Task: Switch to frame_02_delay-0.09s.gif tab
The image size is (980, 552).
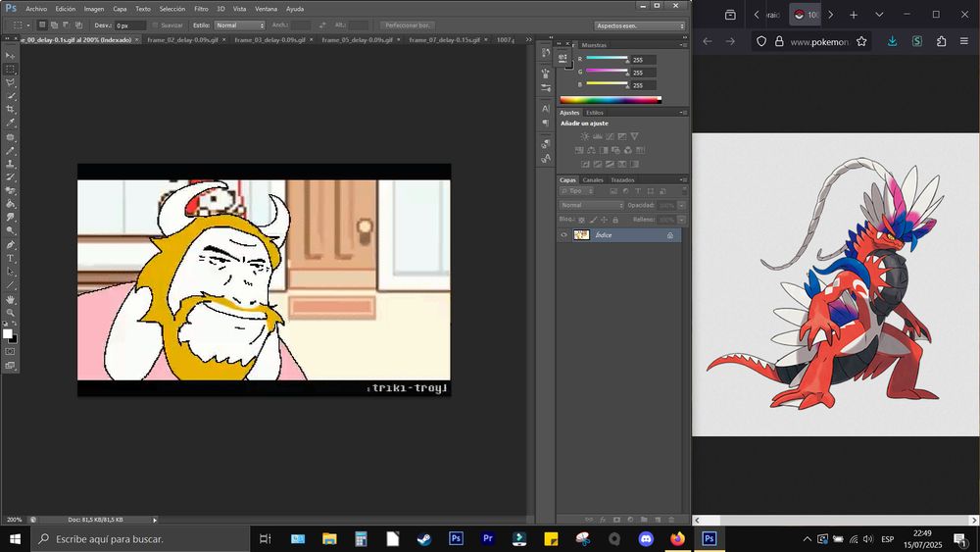Action: coord(182,39)
